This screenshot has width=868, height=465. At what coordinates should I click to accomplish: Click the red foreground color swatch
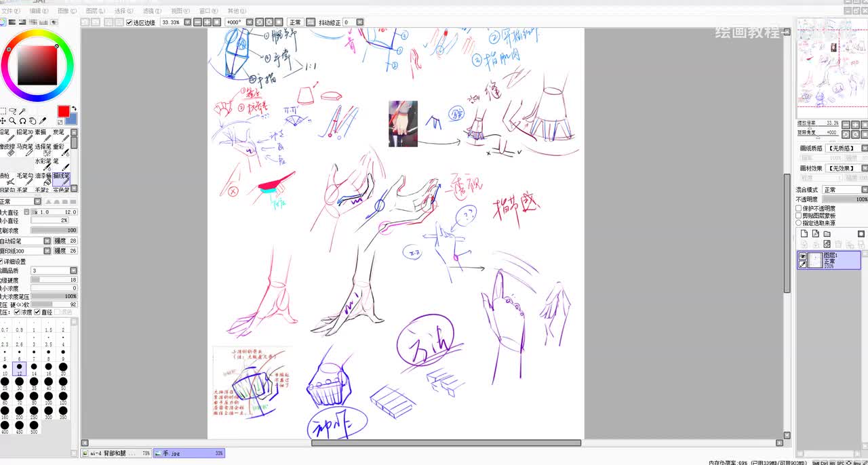point(63,111)
